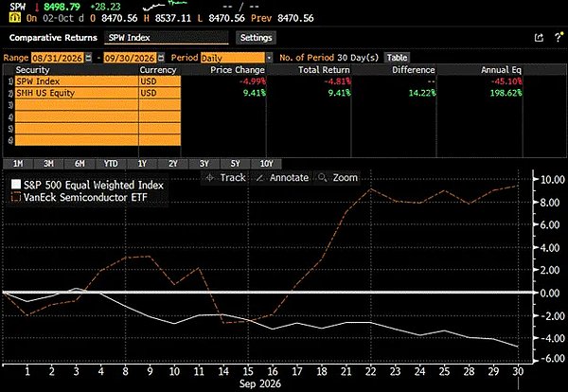Click the Table button
The width and height of the screenshot is (568, 392).
(x=397, y=58)
